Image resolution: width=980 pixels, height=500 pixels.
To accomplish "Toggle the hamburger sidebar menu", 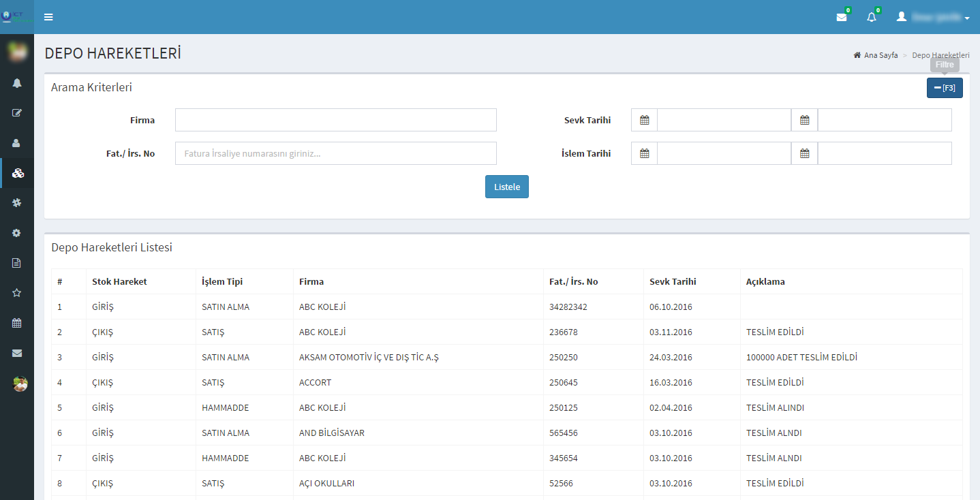I will point(48,17).
